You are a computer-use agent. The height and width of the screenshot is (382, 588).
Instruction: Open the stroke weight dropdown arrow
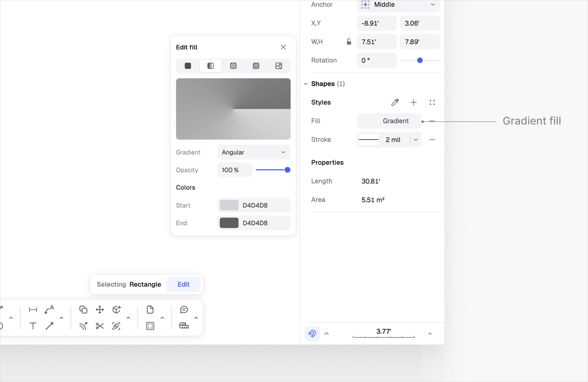pyautogui.click(x=416, y=140)
